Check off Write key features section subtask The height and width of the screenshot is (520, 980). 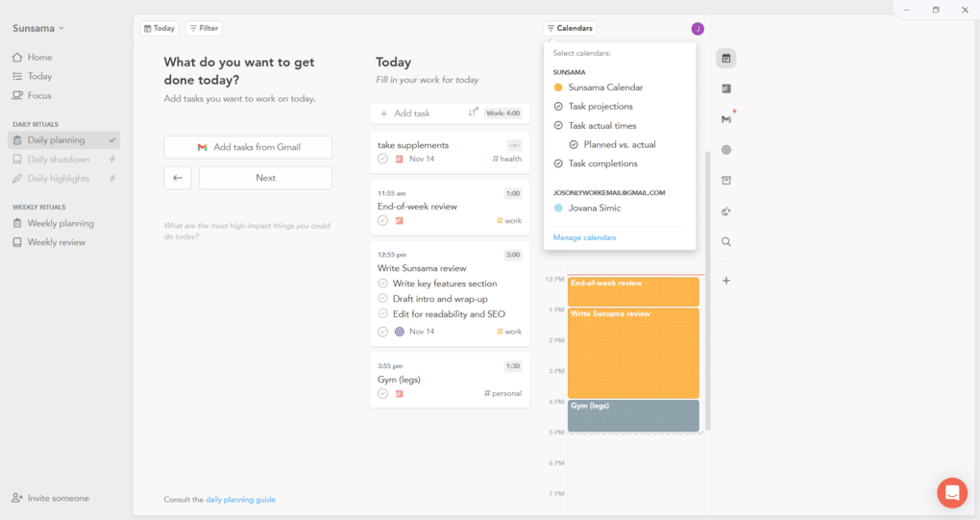(x=382, y=284)
